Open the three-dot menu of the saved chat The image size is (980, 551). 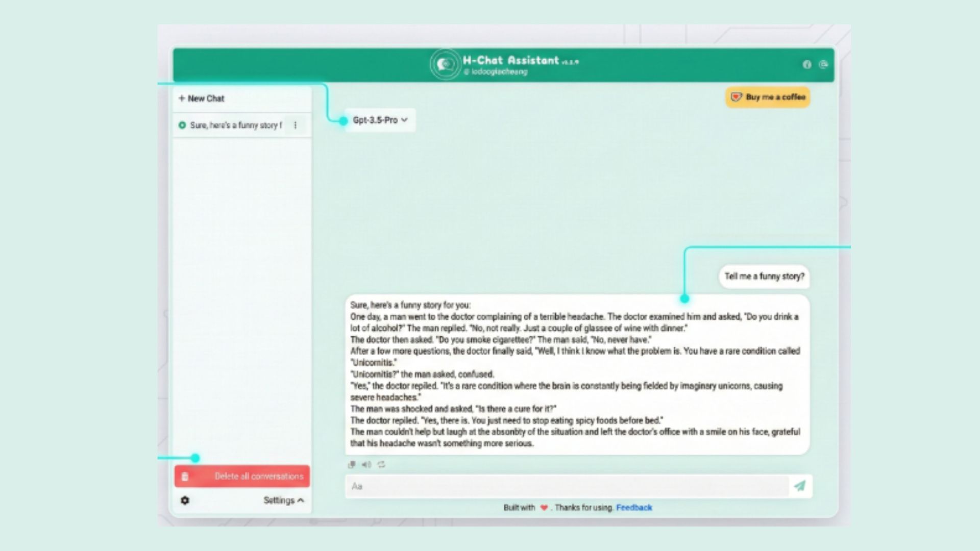click(295, 125)
